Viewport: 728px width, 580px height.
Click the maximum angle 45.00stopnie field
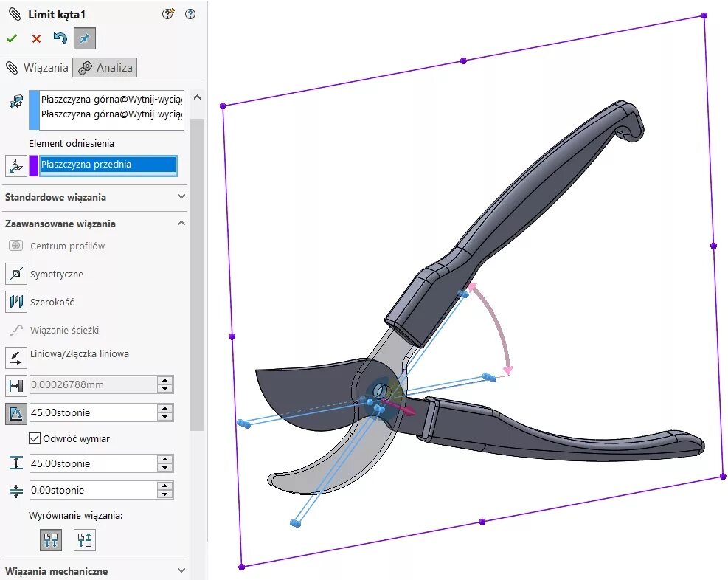pyautogui.click(x=93, y=463)
